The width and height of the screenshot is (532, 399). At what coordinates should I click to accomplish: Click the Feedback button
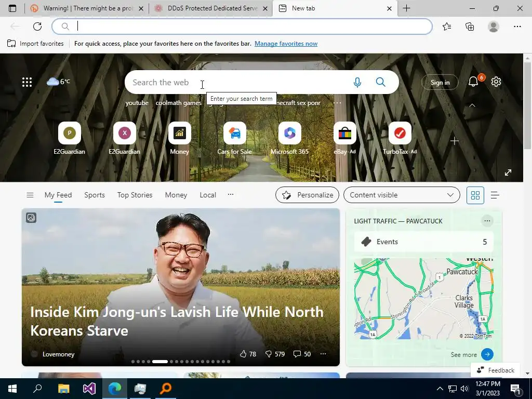[495, 370]
